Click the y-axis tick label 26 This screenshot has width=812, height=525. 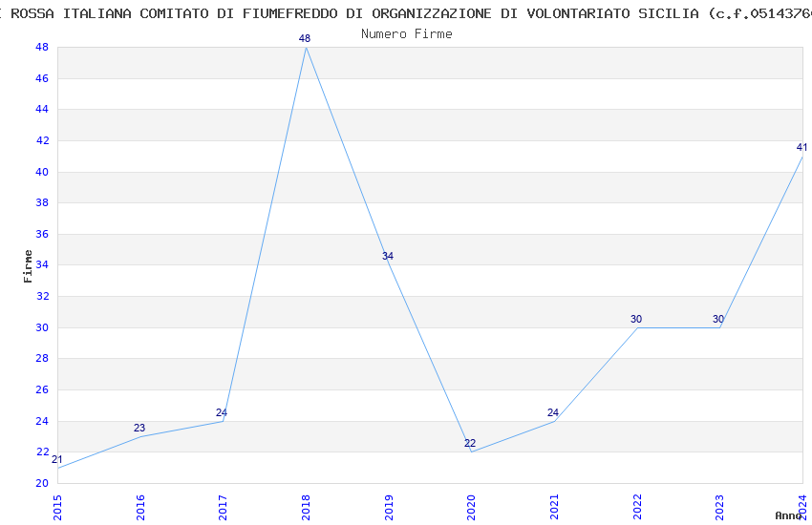coord(42,389)
